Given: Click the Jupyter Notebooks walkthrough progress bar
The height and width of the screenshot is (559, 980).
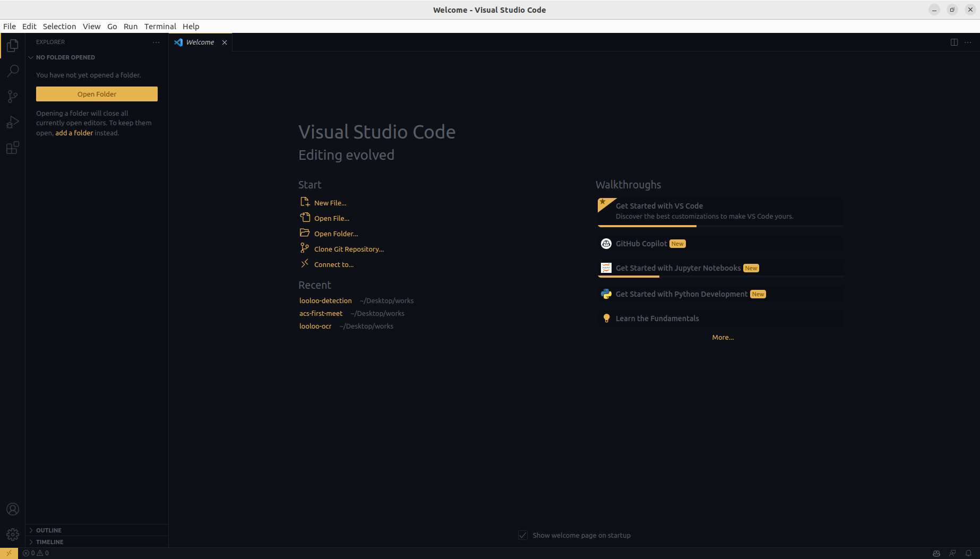Looking at the screenshot, I should [x=720, y=277].
